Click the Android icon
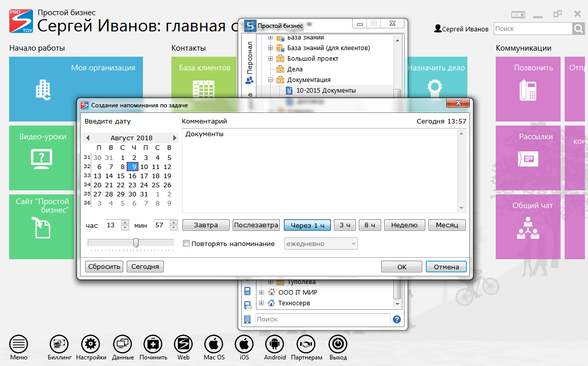Screen dimensions: 588x366 pyautogui.click(x=275, y=344)
